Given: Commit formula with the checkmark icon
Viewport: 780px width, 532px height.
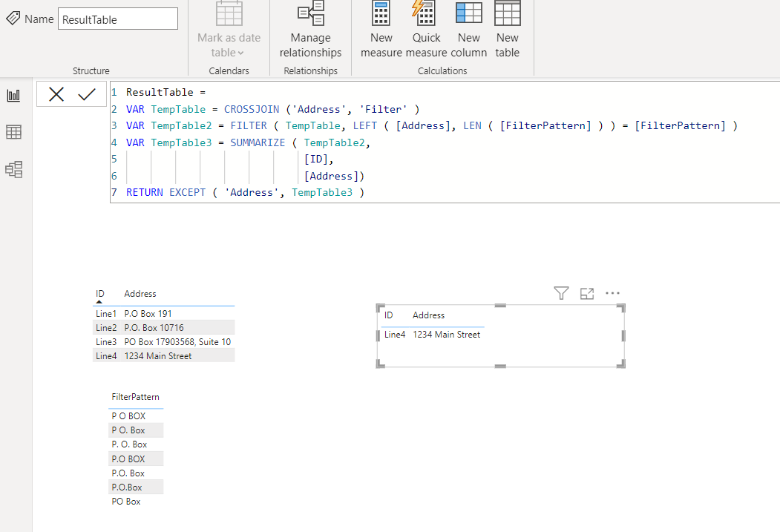Looking at the screenshot, I should (x=87, y=94).
